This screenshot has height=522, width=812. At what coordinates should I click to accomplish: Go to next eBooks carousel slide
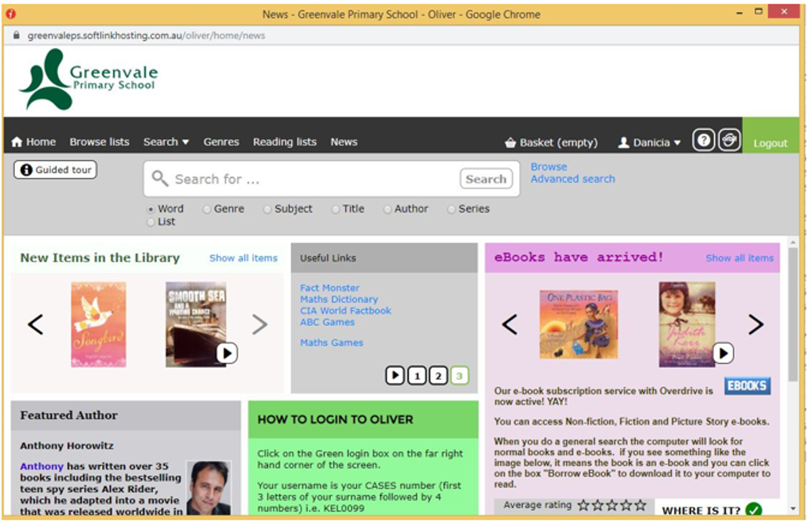point(755,325)
